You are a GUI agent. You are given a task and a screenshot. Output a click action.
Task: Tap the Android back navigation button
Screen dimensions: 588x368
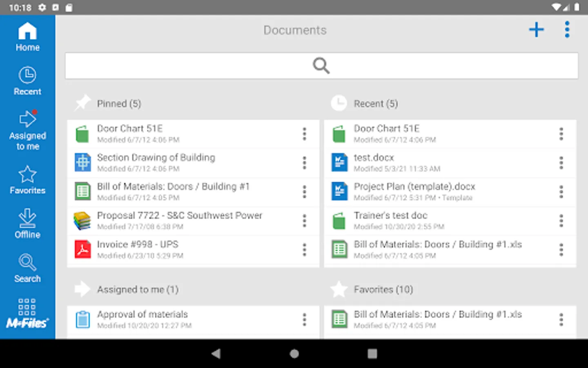point(216,354)
